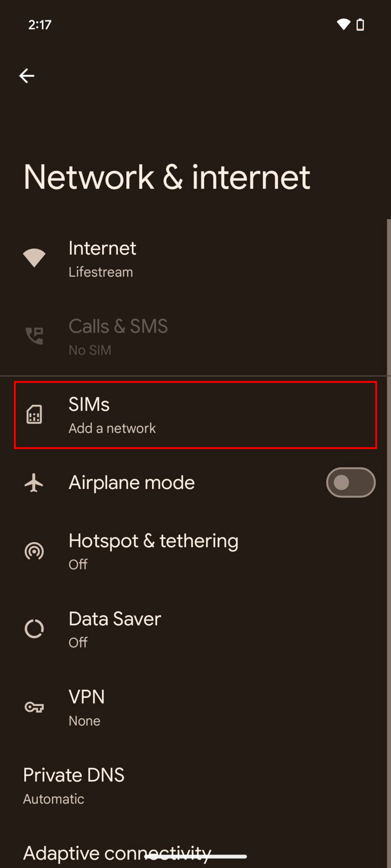Tap the battery icon in status bar

360,24
